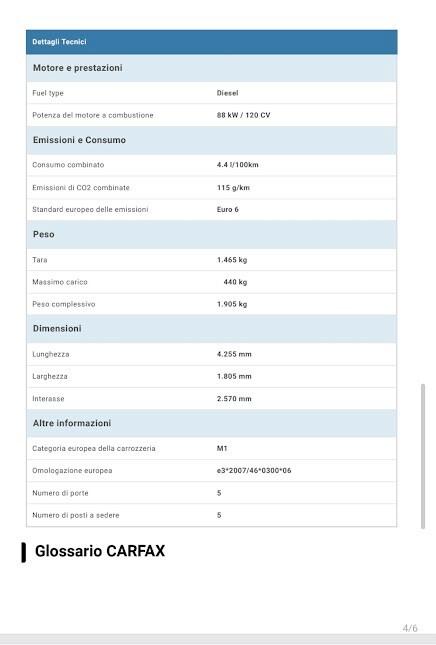Select the '440 kg' value
Viewport: 436px width, 645px height.
coord(235,282)
